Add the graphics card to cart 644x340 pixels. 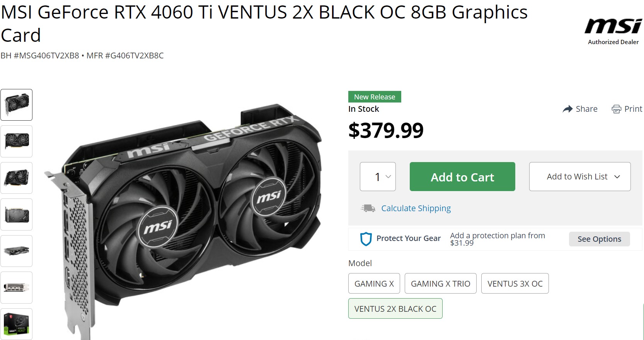[462, 176]
